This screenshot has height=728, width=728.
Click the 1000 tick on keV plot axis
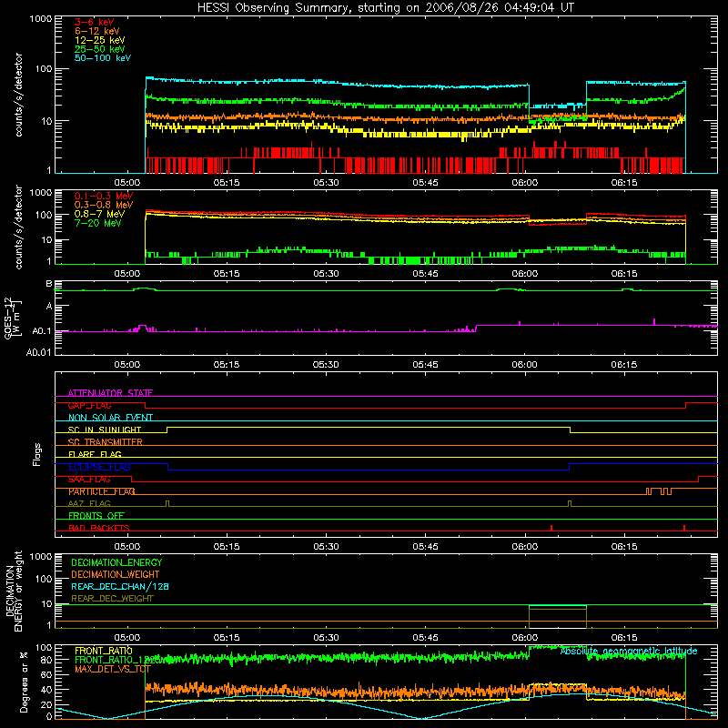pyautogui.click(x=41, y=19)
